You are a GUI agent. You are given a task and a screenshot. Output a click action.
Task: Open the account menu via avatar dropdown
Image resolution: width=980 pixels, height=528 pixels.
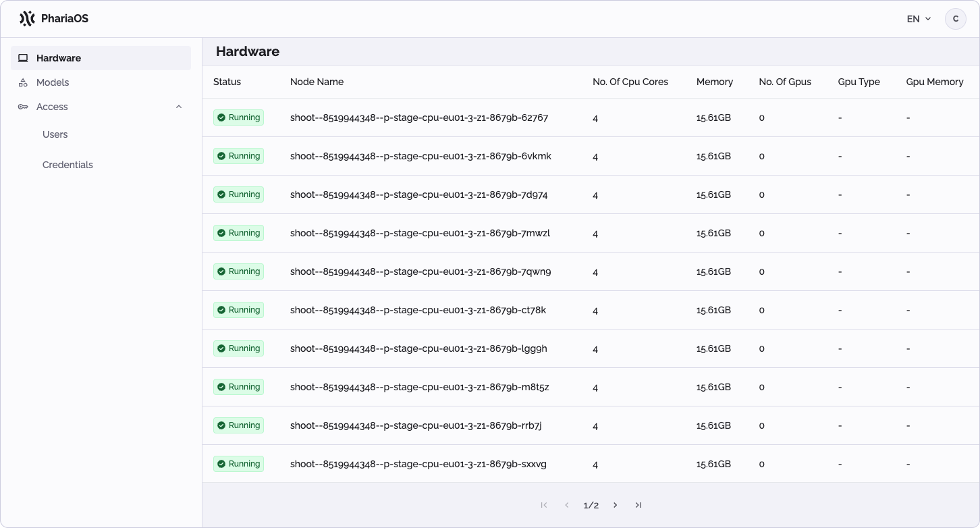coord(956,19)
